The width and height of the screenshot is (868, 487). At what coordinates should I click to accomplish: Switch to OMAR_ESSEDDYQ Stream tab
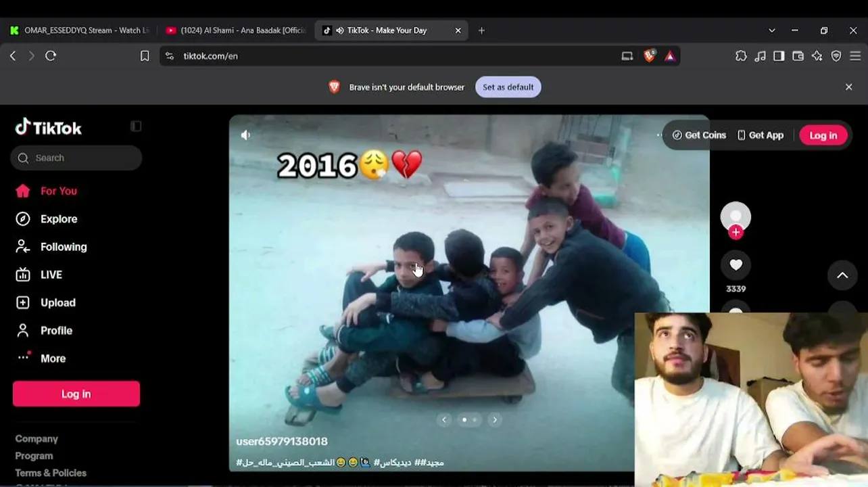(78, 30)
